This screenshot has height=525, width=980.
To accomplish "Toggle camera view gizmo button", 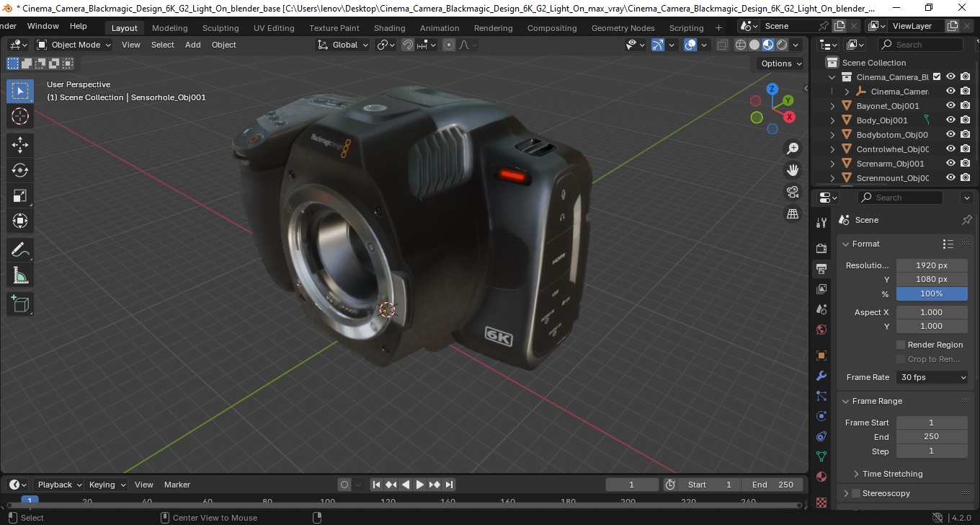I will tap(793, 192).
